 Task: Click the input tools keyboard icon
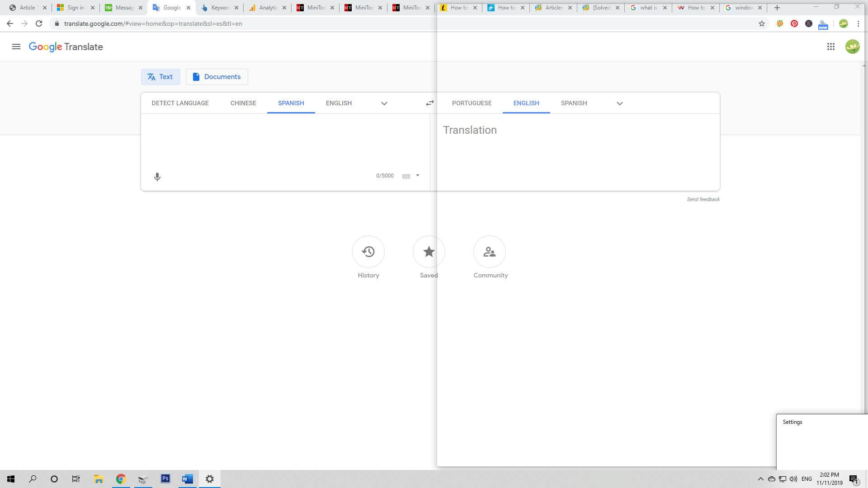coord(406,176)
